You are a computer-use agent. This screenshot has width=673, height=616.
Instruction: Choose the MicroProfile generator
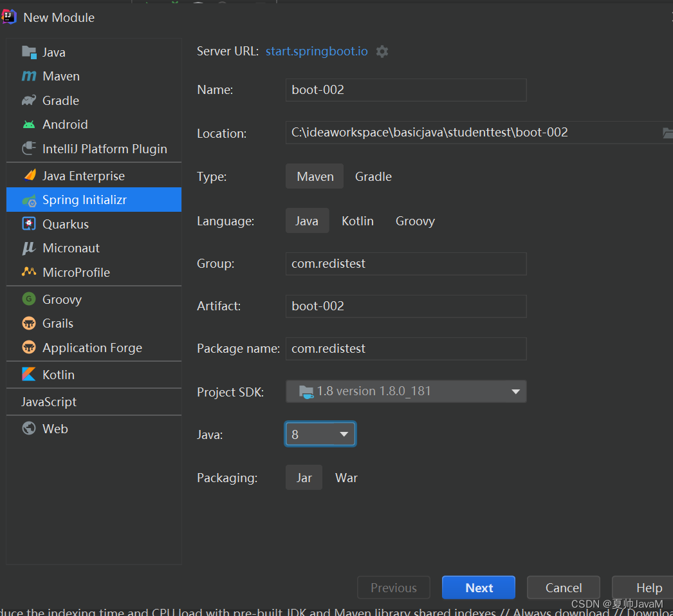(x=74, y=272)
